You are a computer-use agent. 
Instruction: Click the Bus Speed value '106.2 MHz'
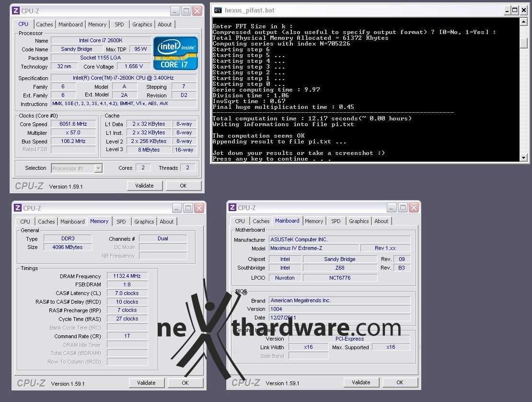point(73,141)
